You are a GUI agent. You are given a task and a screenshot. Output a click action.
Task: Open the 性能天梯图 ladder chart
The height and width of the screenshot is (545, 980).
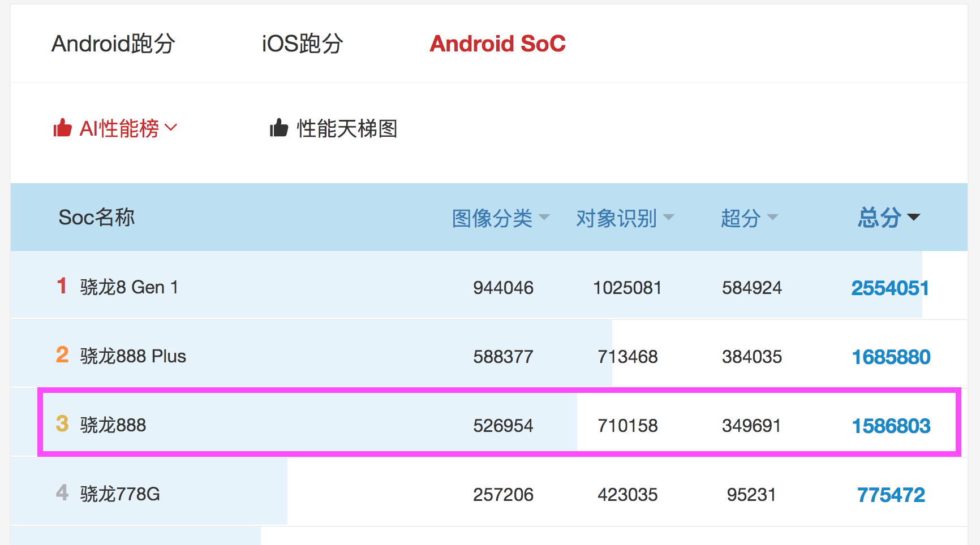pyautogui.click(x=347, y=128)
